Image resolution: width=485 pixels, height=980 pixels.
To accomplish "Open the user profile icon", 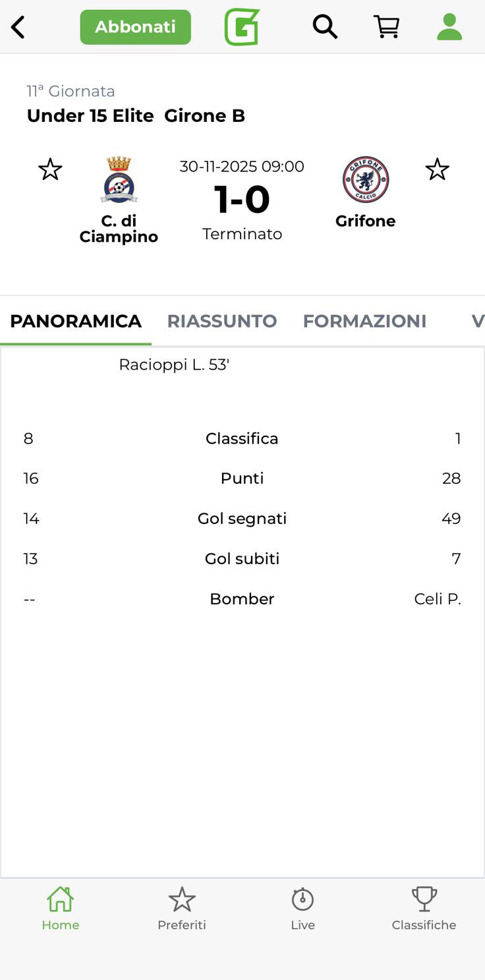I will click(x=449, y=27).
